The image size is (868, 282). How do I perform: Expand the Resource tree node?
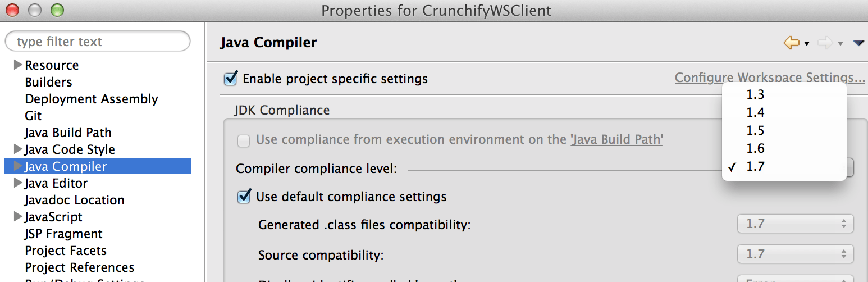17,65
